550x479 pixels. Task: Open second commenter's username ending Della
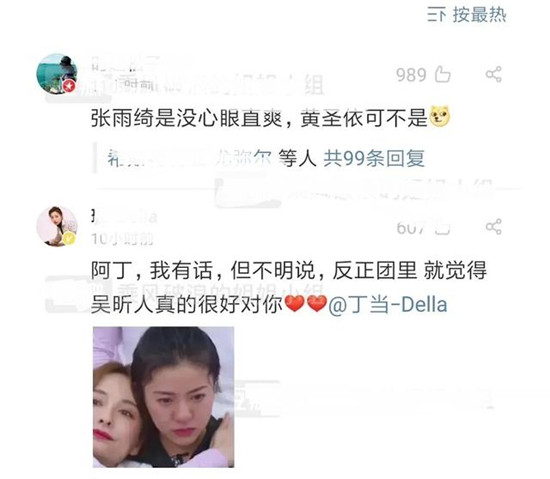pyautogui.click(x=124, y=217)
